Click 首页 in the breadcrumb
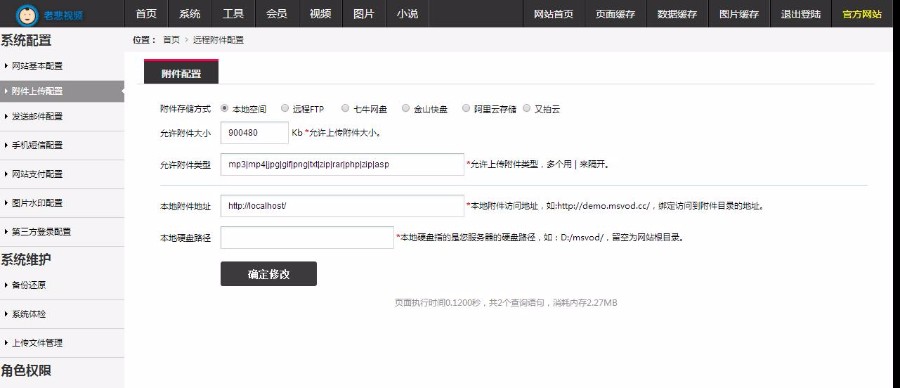Image resolution: width=900 pixels, height=388 pixels. pos(171,40)
